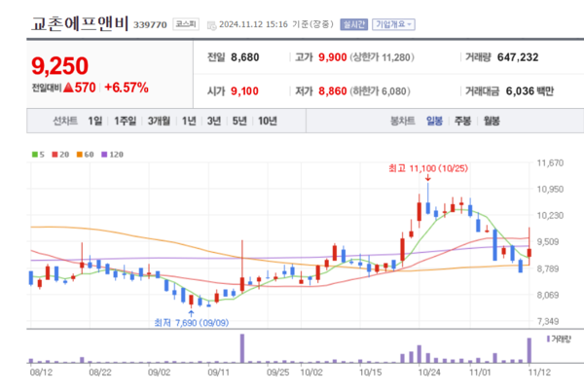584x392 pixels.
Task: Select the 5년 line chart tab
Action: tap(239, 121)
